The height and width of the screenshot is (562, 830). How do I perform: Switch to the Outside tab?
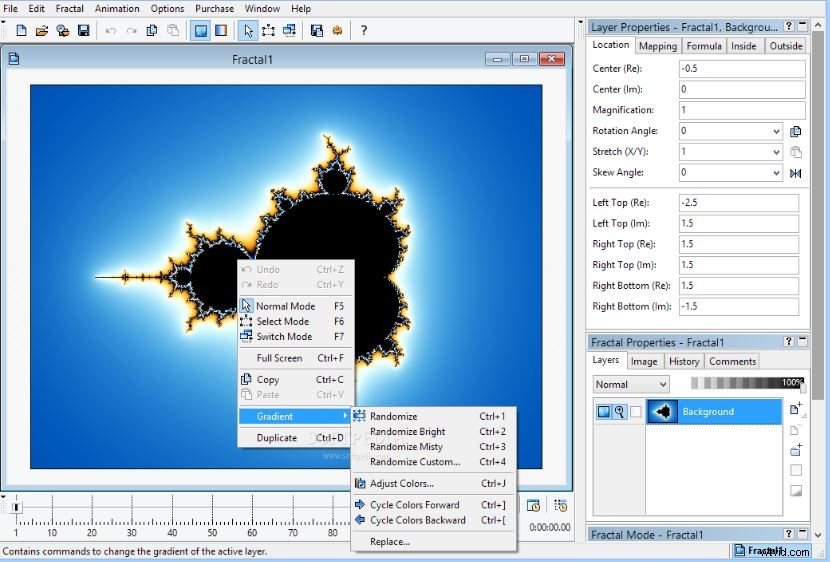(786, 46)
